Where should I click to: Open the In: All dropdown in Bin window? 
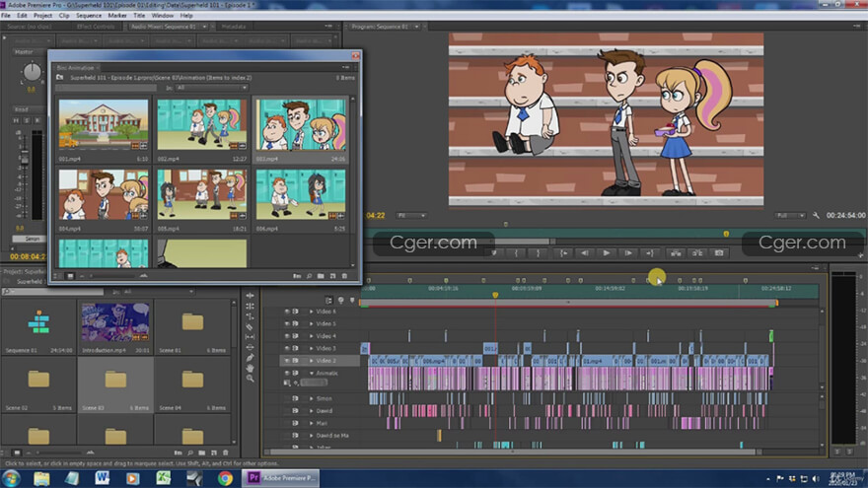coord(211,88)
